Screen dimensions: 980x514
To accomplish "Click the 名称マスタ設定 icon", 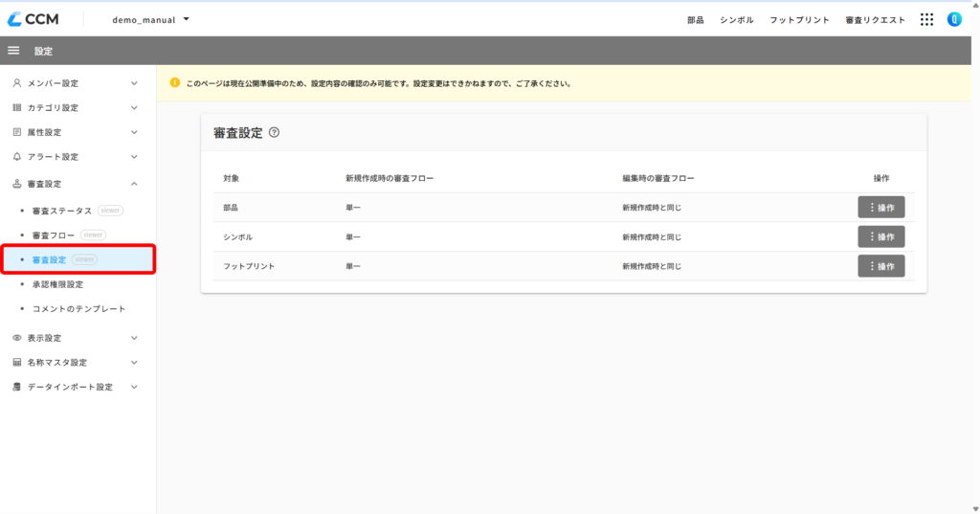I will click(17, 362).
